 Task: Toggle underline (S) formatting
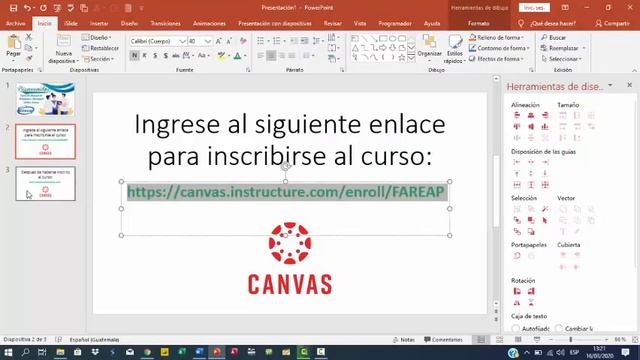[155, 56]
